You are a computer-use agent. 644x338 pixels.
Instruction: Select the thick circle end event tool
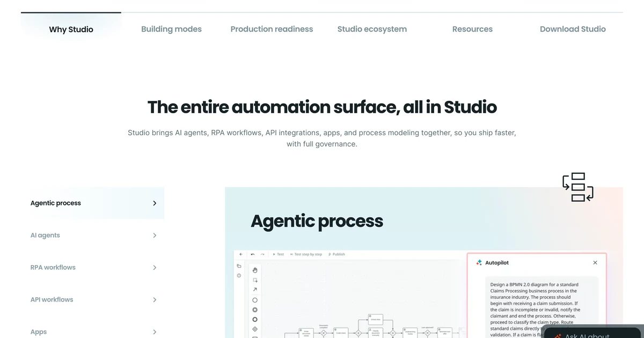pos(255,319)
